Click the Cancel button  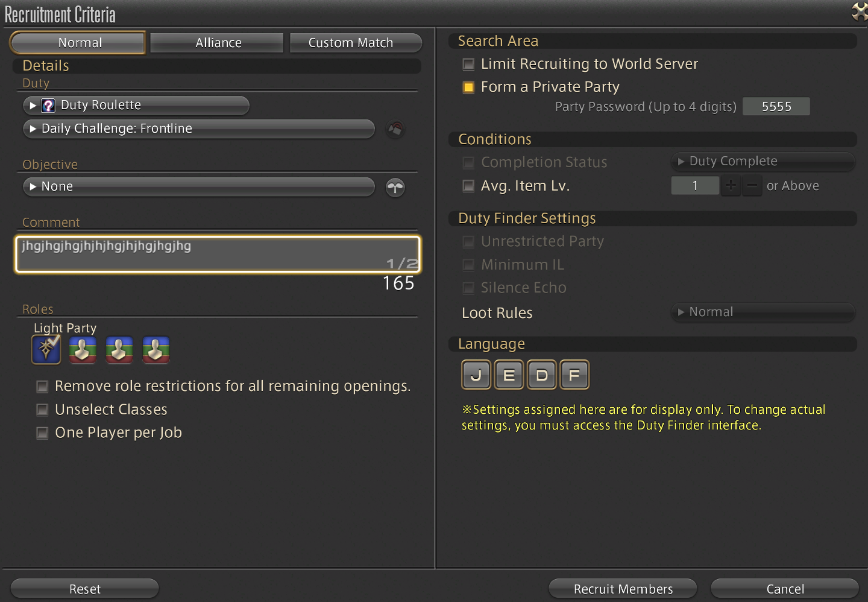point(785,589)
